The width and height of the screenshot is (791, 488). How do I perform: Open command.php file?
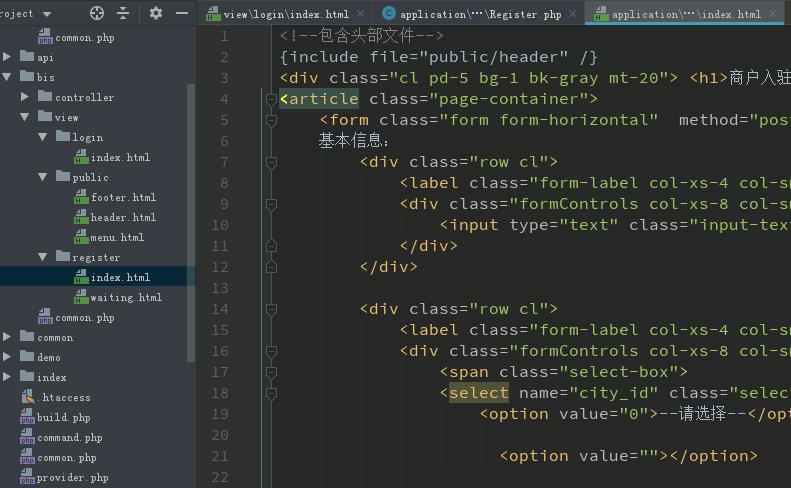(70, 438)
